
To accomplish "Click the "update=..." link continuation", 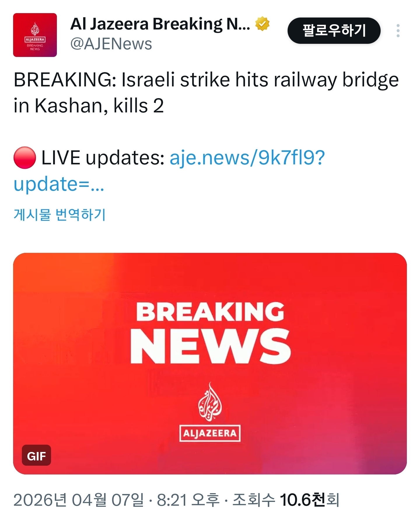I will click(59, 184).
